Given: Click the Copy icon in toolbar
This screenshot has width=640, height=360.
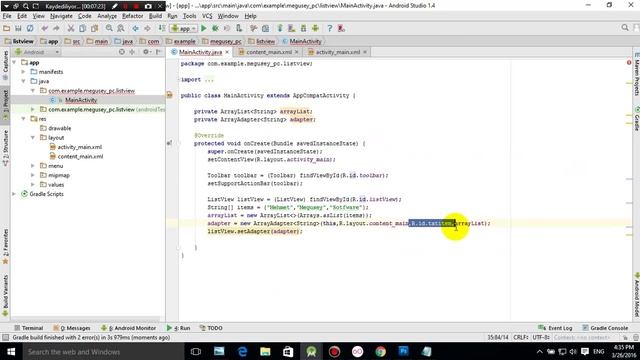Looking at the screenshot, I should pos(82,28).
